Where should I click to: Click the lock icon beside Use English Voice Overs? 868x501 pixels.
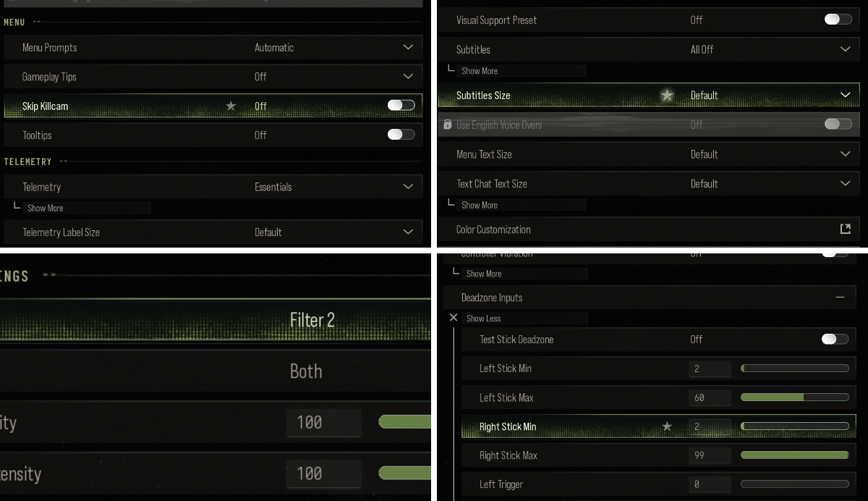[447, 125]
